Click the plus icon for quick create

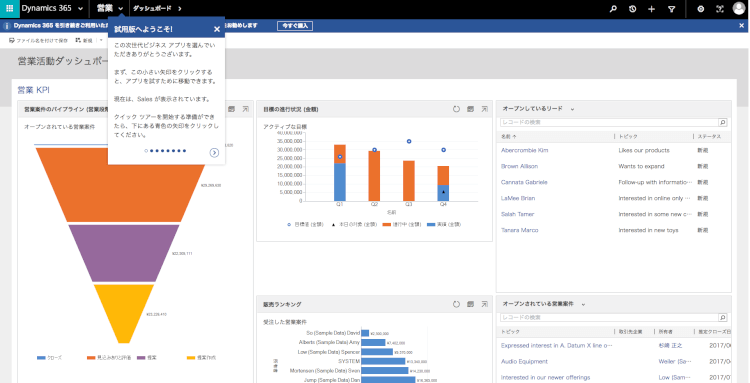pyautogui.click(x=651, y=9)
